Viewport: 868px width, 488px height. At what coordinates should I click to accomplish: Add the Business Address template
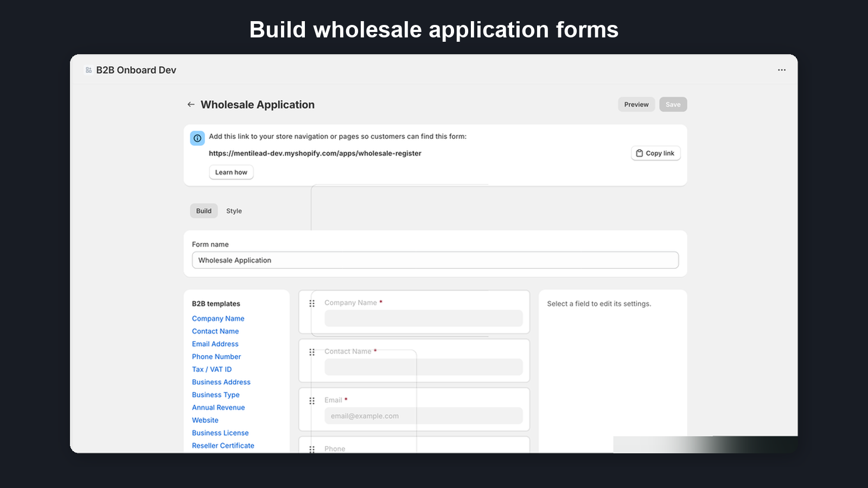pos(221,382)
